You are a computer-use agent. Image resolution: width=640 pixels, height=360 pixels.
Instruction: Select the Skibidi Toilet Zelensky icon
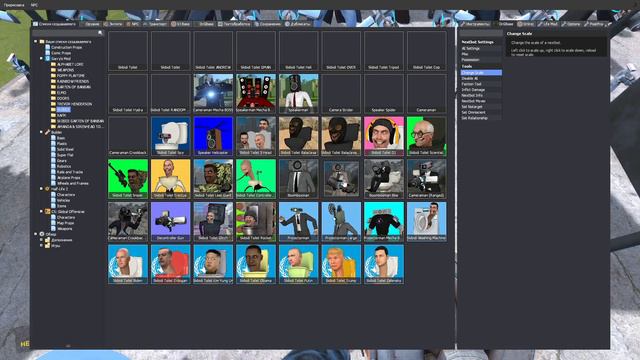coord(384,264)
